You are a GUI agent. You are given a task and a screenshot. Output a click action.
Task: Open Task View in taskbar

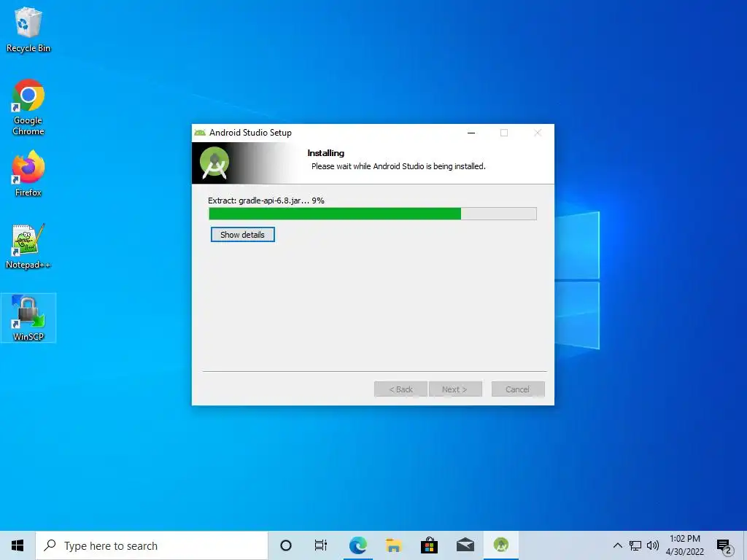coord(321,545)
